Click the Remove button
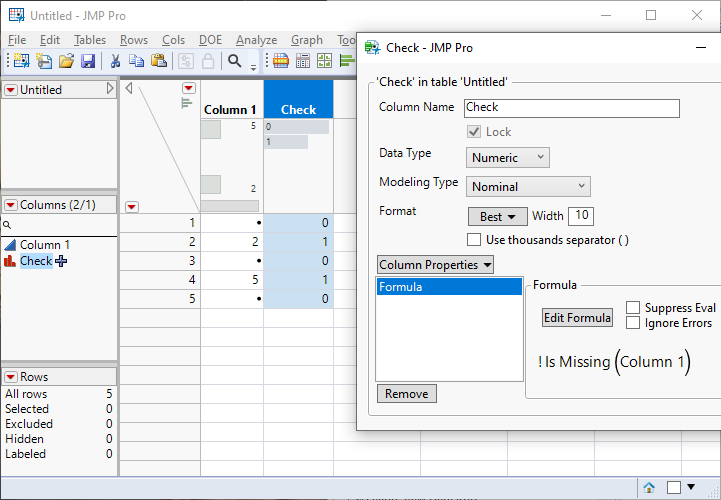 (x=406, y=394)
